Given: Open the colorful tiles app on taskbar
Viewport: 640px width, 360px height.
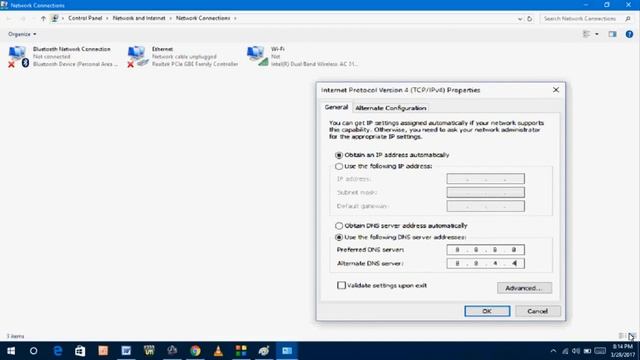Looking at the screenshot, I should point(241,351).
